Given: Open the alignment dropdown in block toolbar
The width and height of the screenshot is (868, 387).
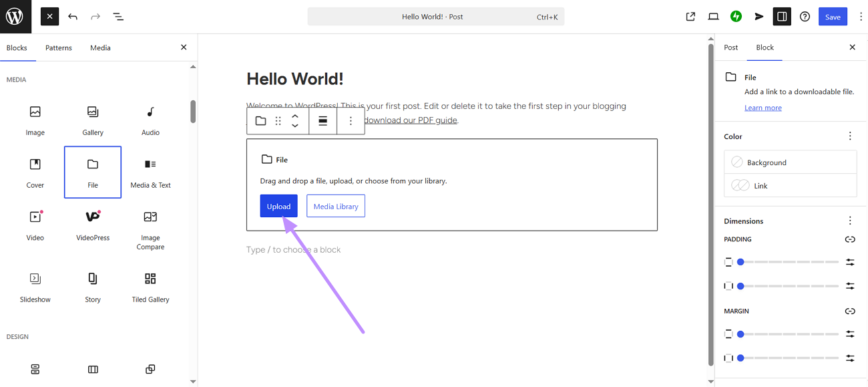Looking at the screenshot, I should coord(322,120).
